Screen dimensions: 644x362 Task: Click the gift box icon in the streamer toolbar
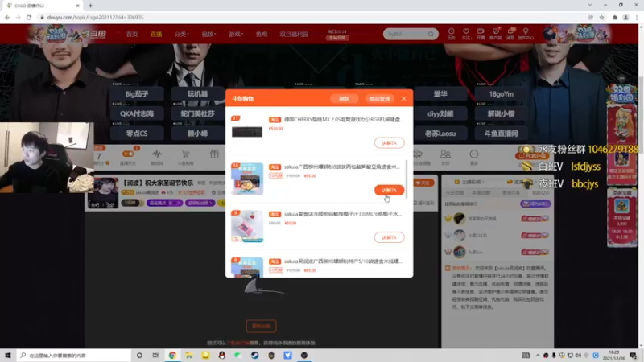click(214, 154)
